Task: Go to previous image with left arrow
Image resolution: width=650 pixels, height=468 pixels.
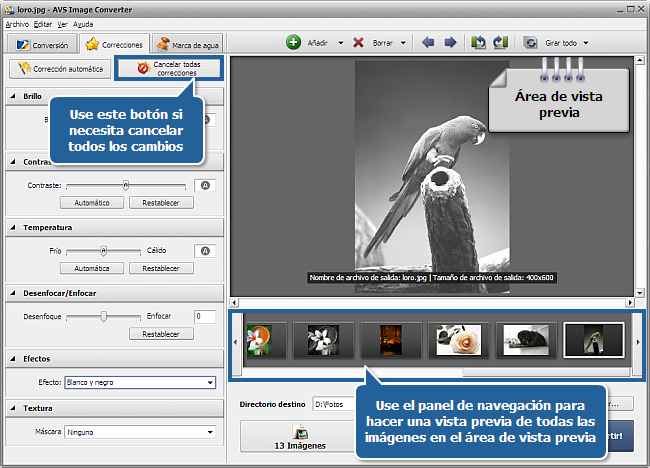Action: (x=429, y=43)
